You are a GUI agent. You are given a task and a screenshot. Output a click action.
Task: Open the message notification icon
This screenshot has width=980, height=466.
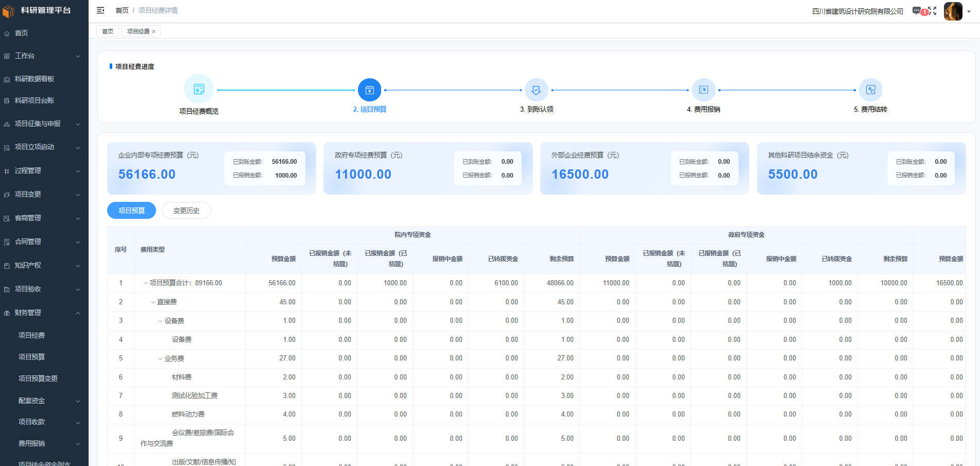[x=917, y=11]
